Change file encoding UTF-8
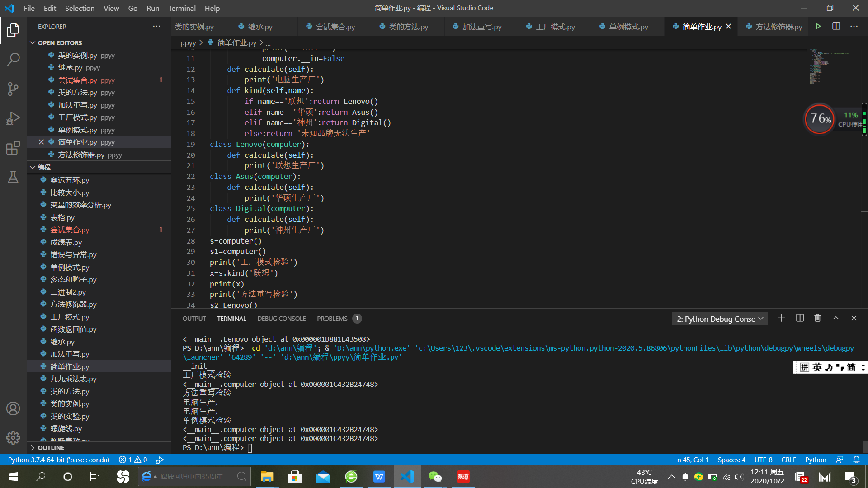 [x=763, y=460]
